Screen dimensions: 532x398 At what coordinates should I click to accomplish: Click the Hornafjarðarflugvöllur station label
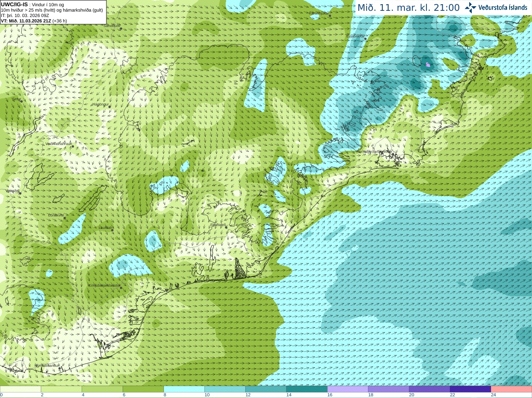point(374,152)
